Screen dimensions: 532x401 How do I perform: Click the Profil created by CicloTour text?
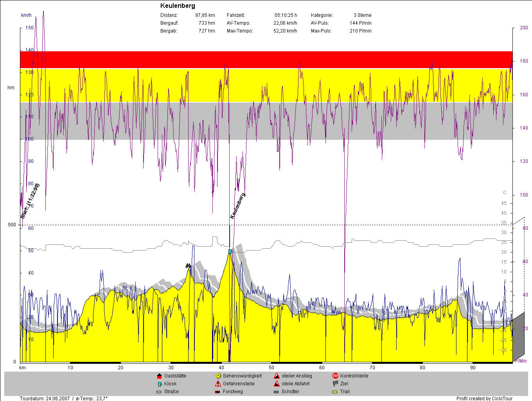tap(484, 399)
